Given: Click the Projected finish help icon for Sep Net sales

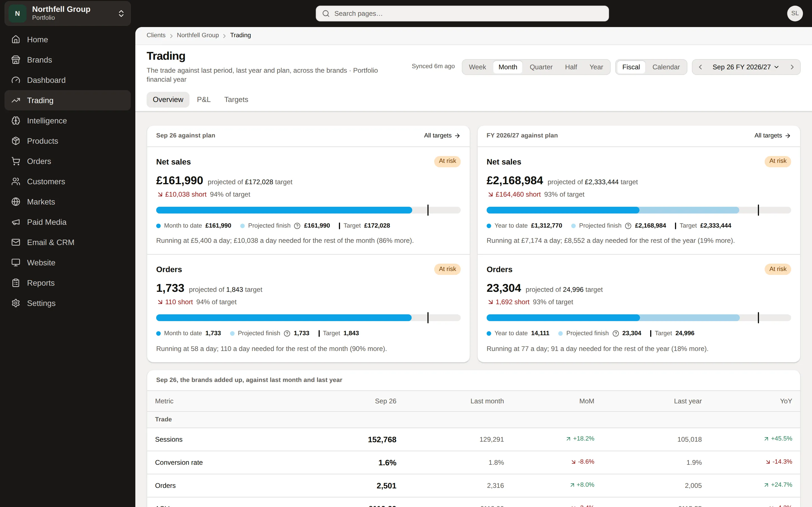Looking at the screenshot, I should (297, 226).
